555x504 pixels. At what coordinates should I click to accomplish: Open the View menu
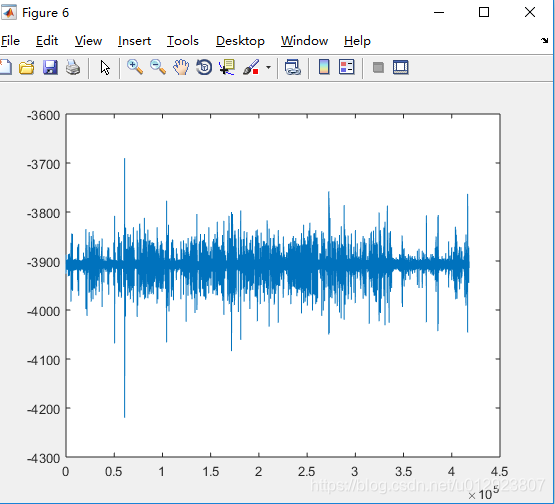point(88,41)
